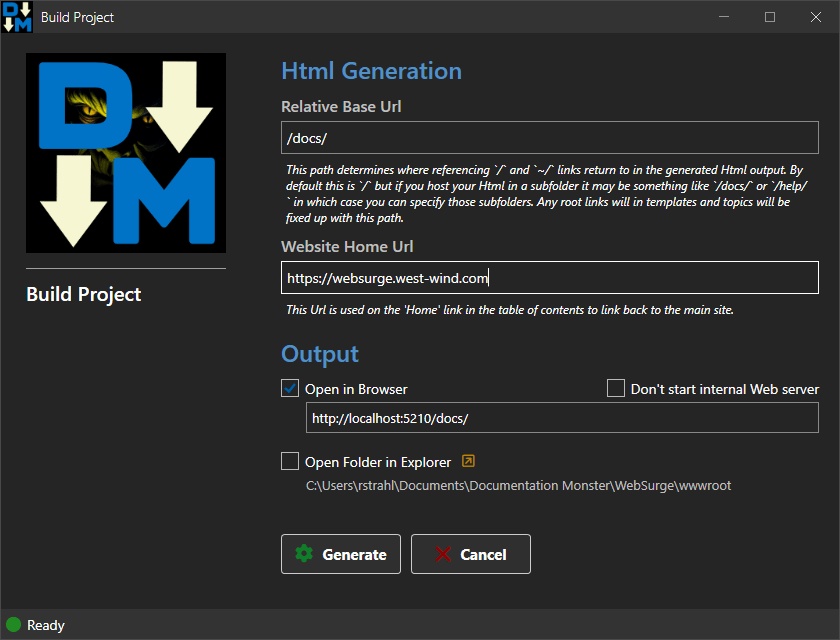The width and height of the screenshot is (840, 640).
Task: Maximize the Build Project window
Action: [x=770, y=17]
